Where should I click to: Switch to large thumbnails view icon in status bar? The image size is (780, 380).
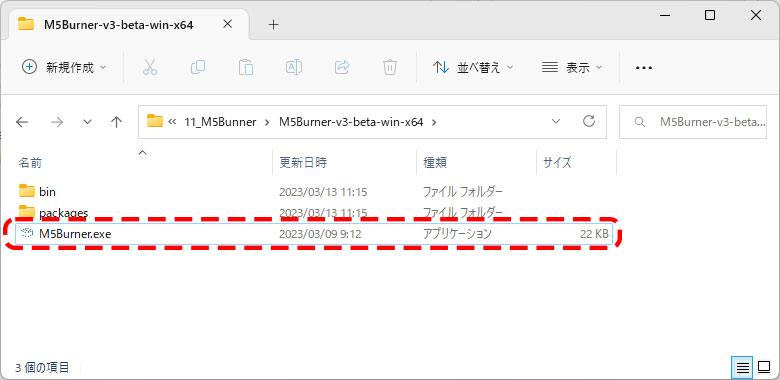pyautogui.click(x=764, y=368)
